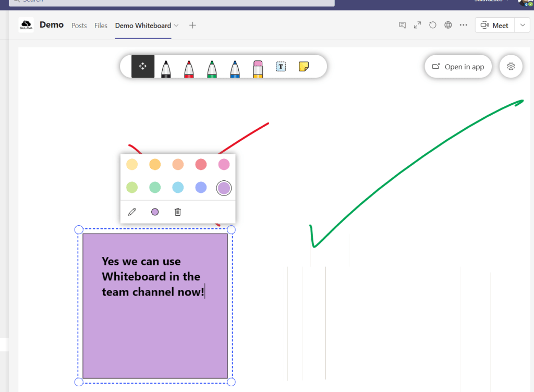Add a text box with Text tool

click(281, 67)
